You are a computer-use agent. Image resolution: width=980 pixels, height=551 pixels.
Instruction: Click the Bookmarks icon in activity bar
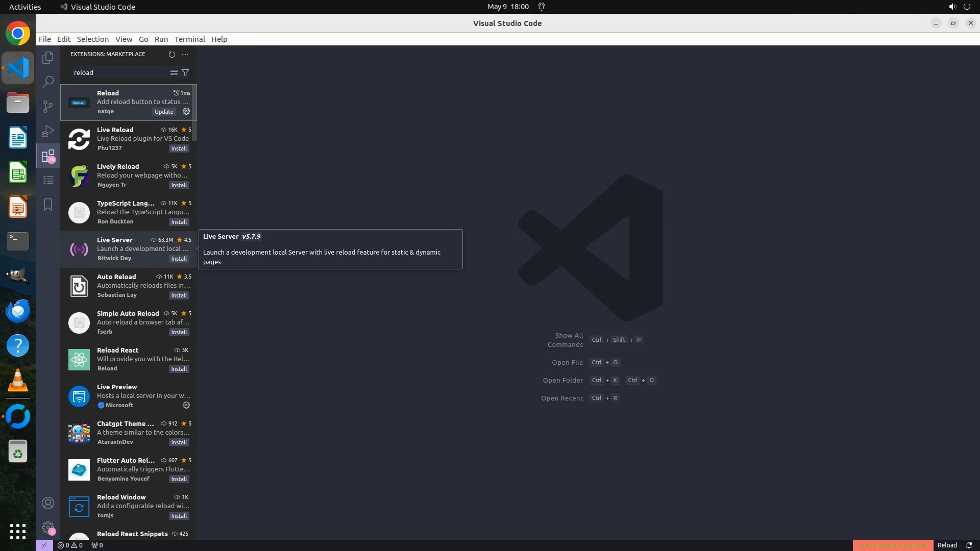point(48,205)
